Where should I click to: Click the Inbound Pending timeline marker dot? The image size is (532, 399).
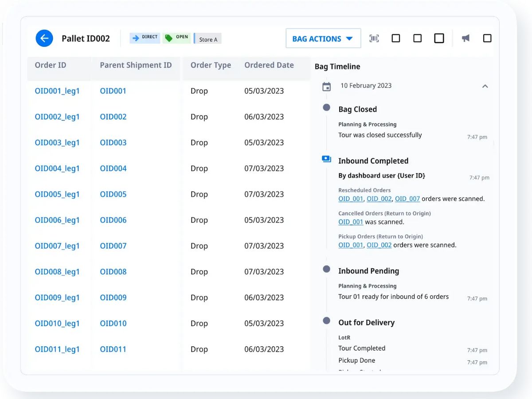[327, 269]
